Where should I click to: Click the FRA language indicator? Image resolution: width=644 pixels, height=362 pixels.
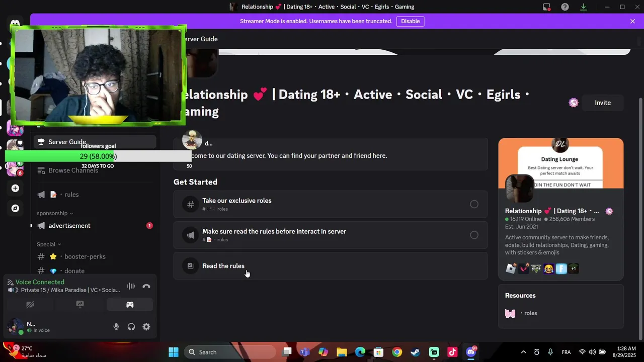tap(566, 352)
